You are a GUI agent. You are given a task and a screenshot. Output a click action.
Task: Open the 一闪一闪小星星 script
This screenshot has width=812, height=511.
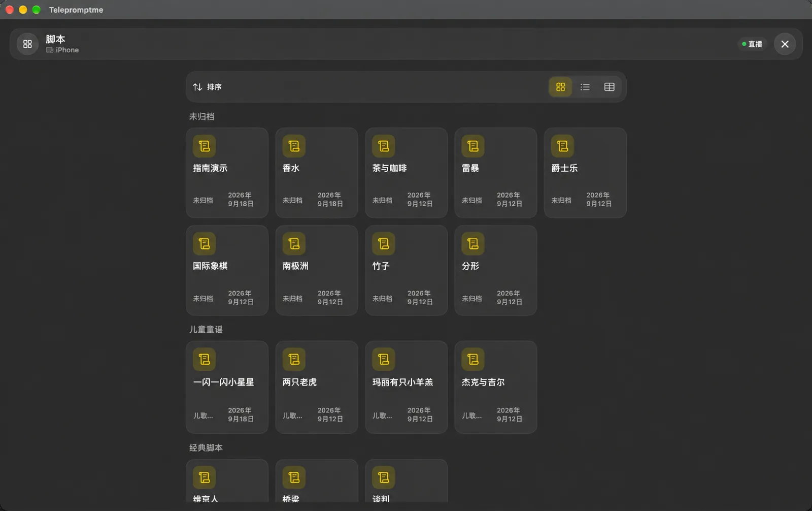(227, 387)
